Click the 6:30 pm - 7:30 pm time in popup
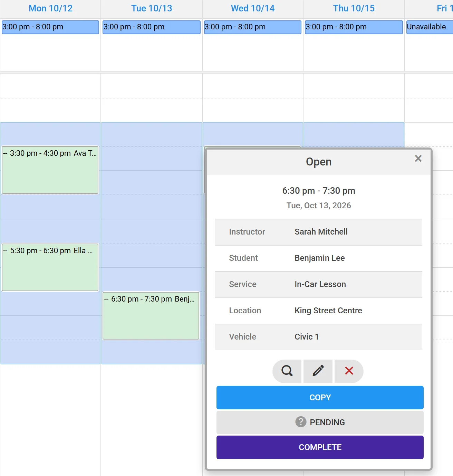The image size is (453, 476). (319, 191)
